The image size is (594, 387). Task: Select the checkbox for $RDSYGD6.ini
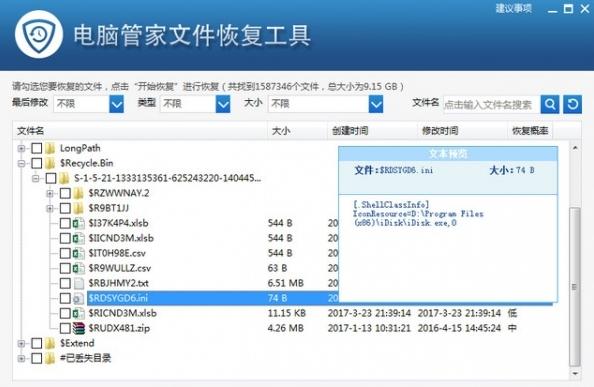(65, 298)
